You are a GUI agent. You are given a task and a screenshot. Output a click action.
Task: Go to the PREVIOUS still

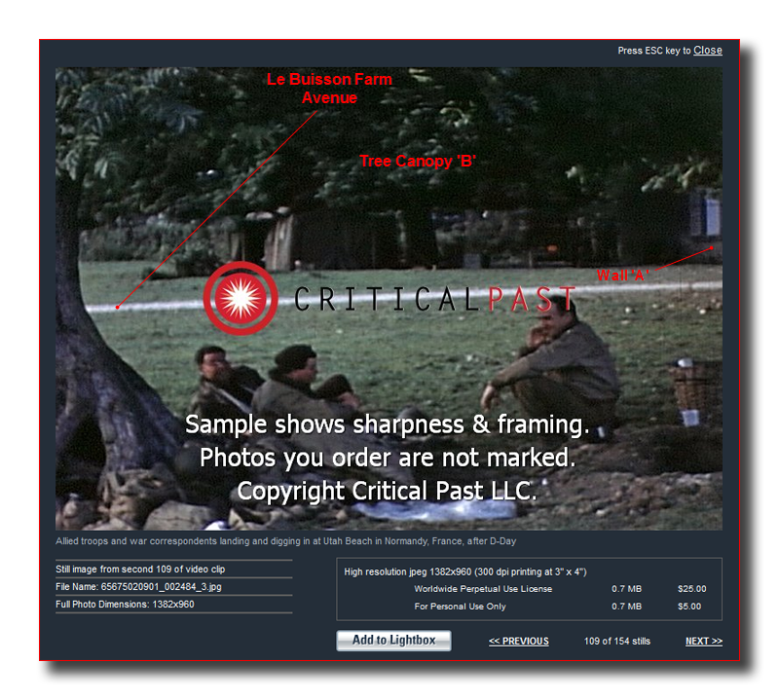(519, 641)
